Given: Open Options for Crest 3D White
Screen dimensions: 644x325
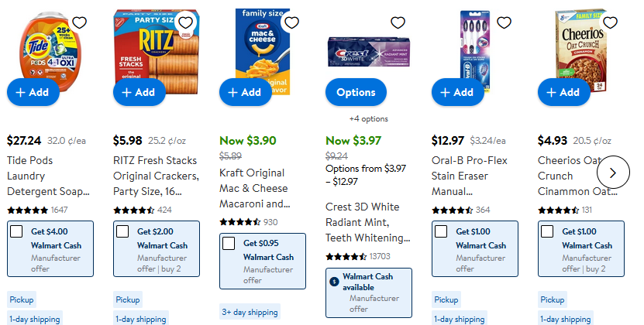Looking at the screenshot, I should [x=356, y=92].
